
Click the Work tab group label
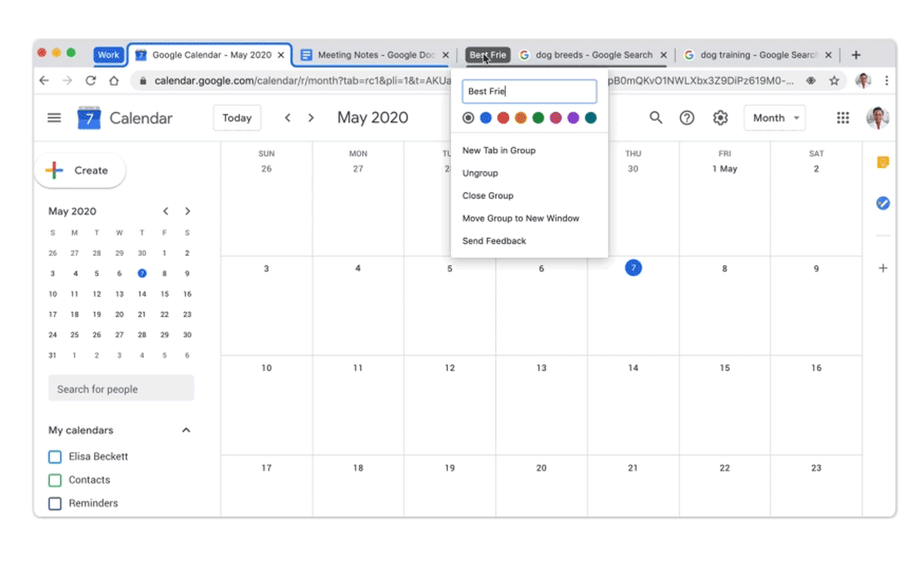coord(109,55)
